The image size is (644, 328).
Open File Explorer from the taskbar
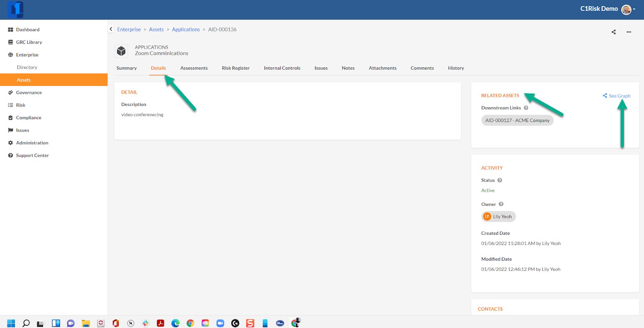[86, 323]
